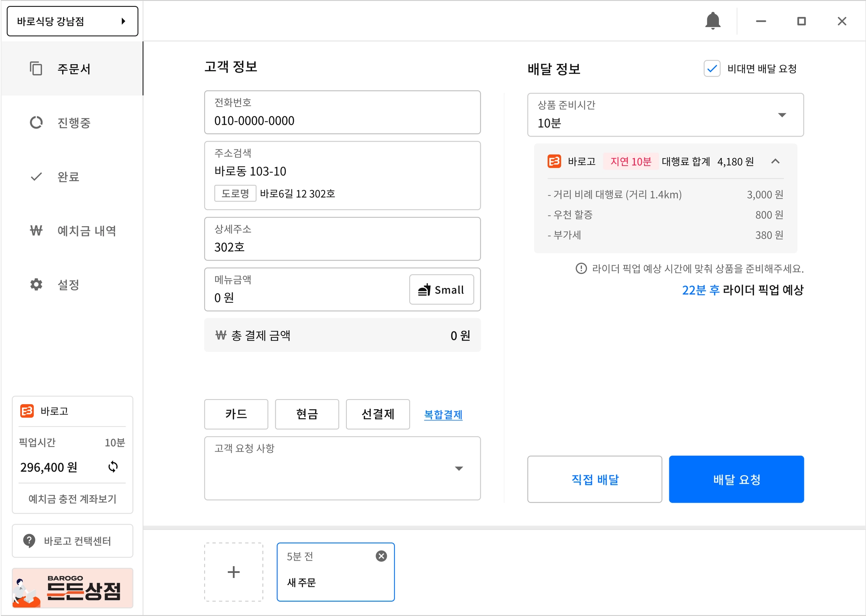Viewport: 866px width, 616px height.
Task: Open the 상품 준비시간 dropdown
Action: (x=665, y=115)
